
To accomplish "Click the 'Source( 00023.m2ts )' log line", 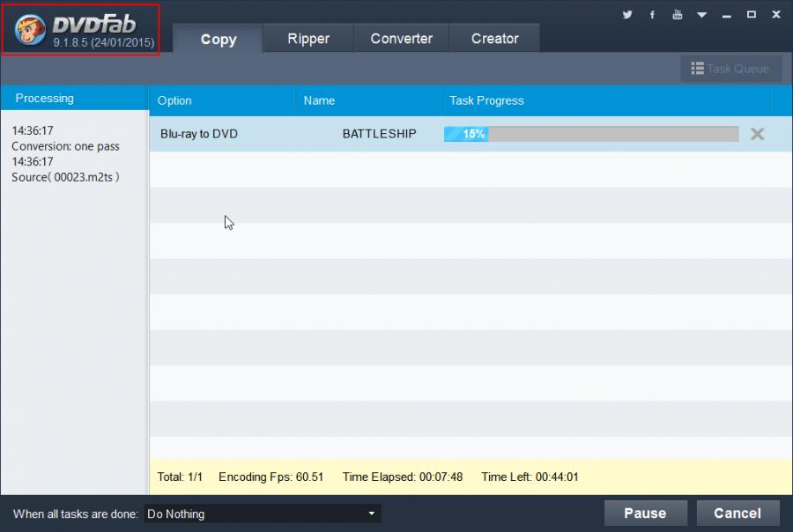I will 65,177.
